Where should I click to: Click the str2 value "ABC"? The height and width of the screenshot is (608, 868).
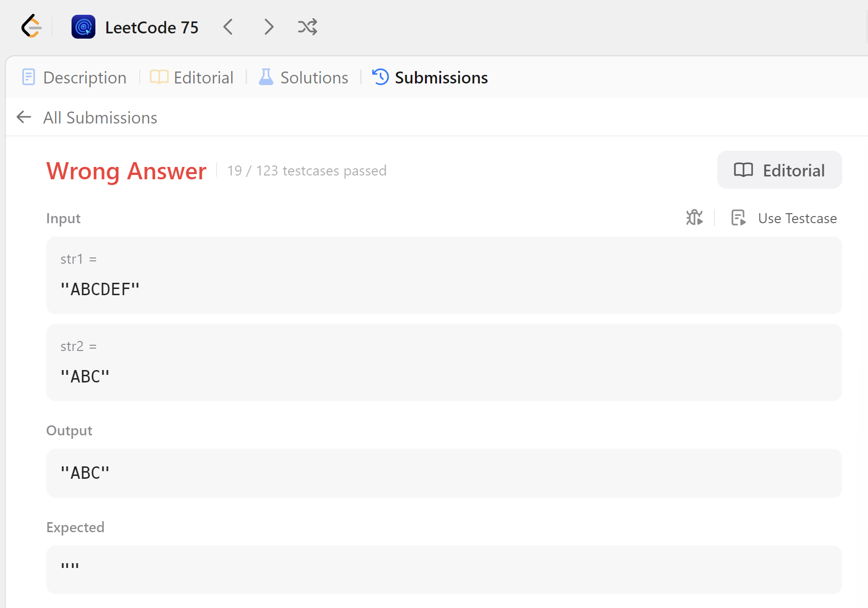pyautogui.click(x=85, y=376)
